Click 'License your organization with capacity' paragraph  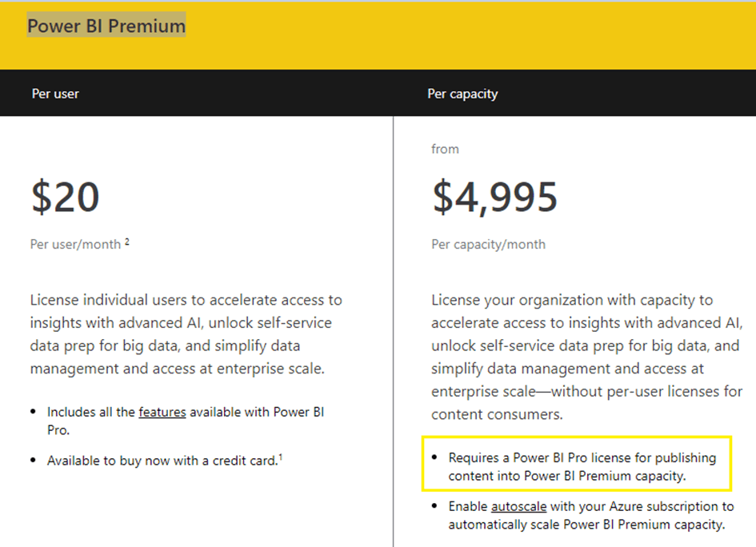pyautogui.click(x=586, y=357)
